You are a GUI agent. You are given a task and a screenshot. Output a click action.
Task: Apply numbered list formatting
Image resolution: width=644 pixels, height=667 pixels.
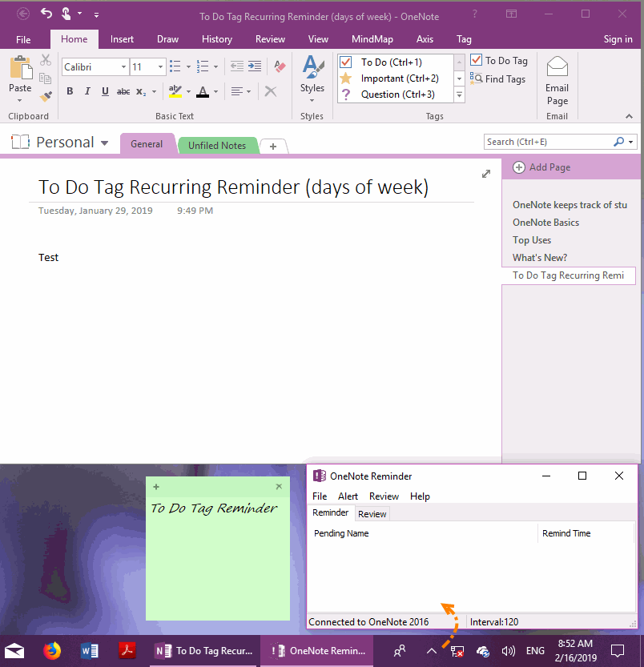pos(202,66)
